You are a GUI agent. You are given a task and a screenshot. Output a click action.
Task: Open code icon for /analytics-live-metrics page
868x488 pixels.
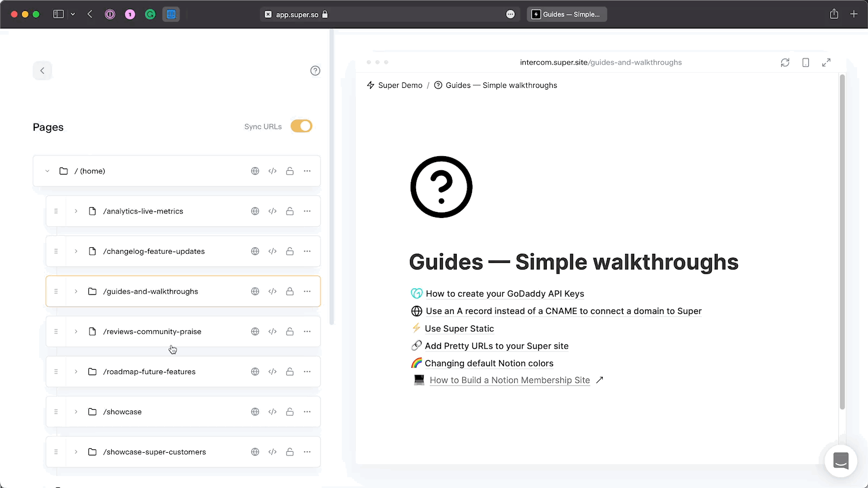[x=272, y=211]
